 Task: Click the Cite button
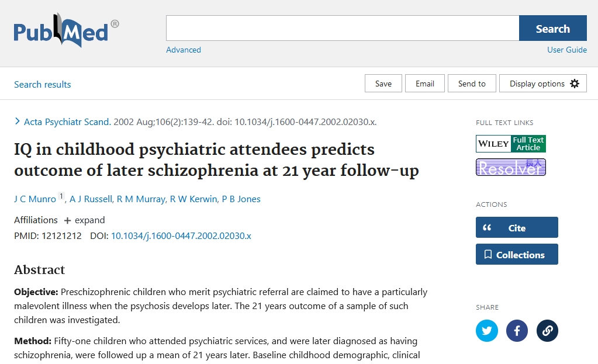point(517,227)
